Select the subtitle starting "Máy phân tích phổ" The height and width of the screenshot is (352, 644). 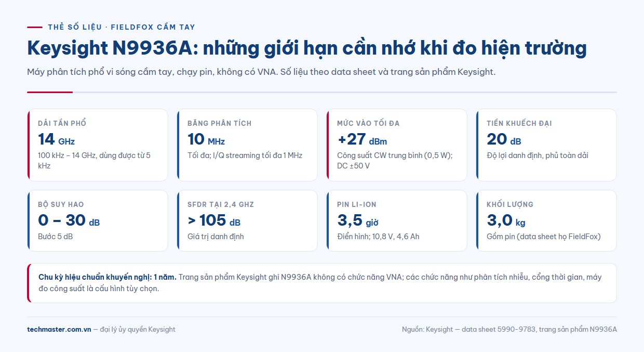click(x=261, y=72)
